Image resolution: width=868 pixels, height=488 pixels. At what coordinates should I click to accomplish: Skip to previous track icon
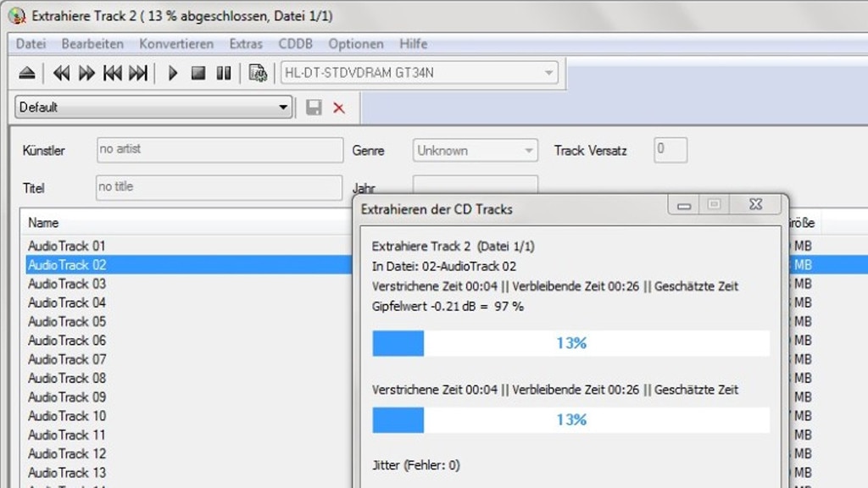pyautogui.click(x=112, y=74)
